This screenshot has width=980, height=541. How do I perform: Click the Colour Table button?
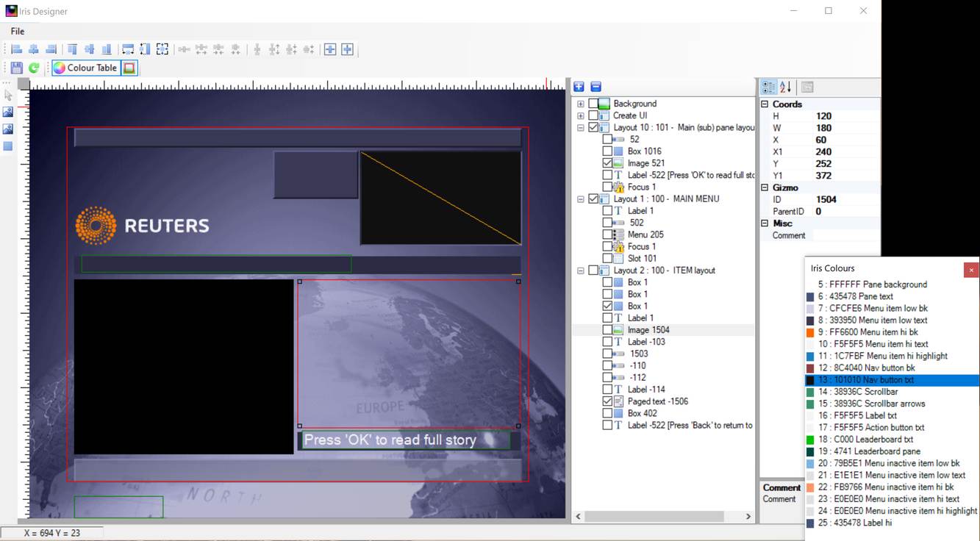85,68
